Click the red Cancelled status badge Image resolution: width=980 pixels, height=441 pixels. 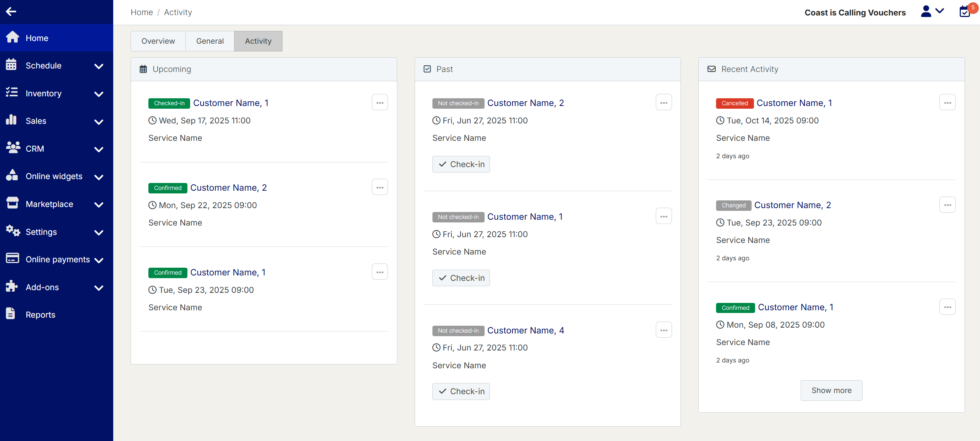click(x=734, y=103)
